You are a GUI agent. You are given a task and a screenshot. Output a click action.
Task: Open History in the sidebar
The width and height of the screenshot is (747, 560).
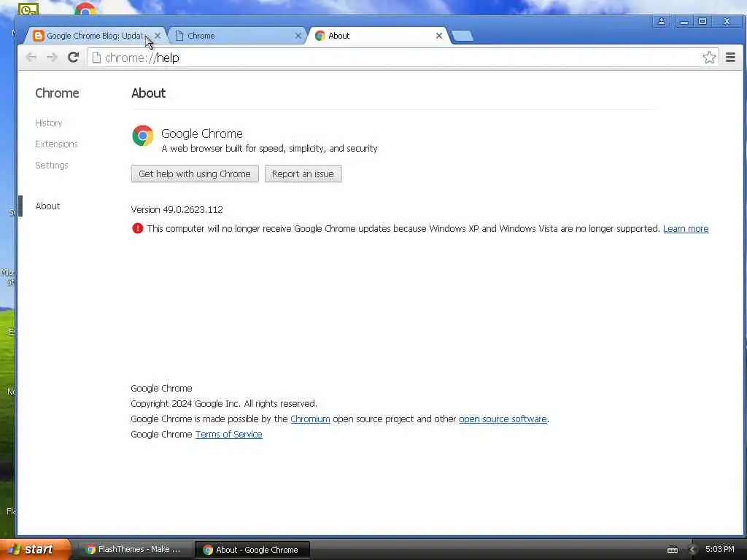(49, 122)
